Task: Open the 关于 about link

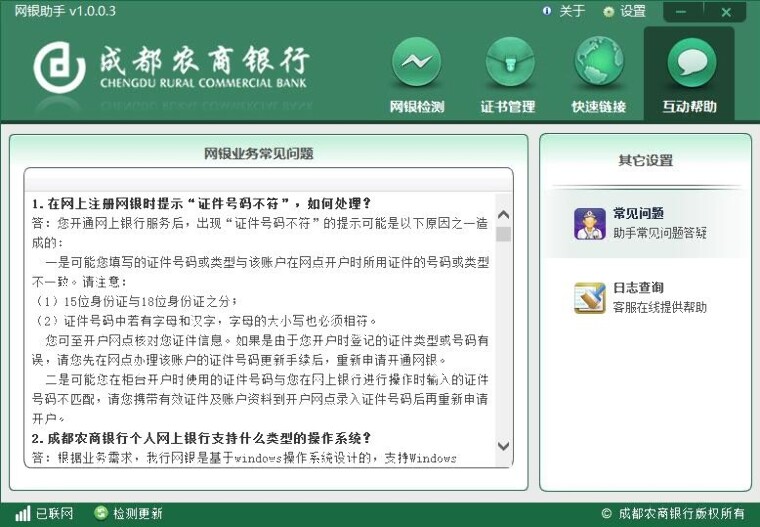Action: point(572,11)
